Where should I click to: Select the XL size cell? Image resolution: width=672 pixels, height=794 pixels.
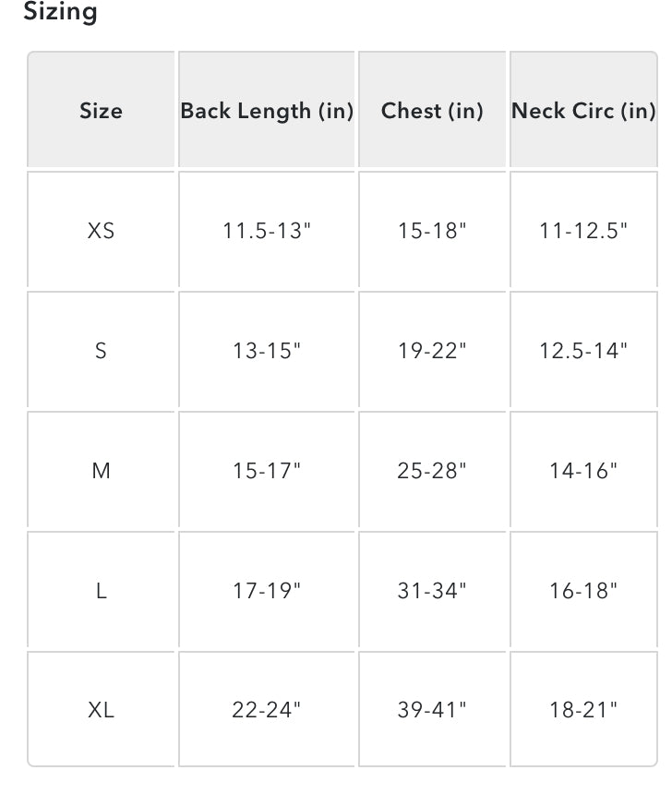pyautogui.click(x=101, y=709)
